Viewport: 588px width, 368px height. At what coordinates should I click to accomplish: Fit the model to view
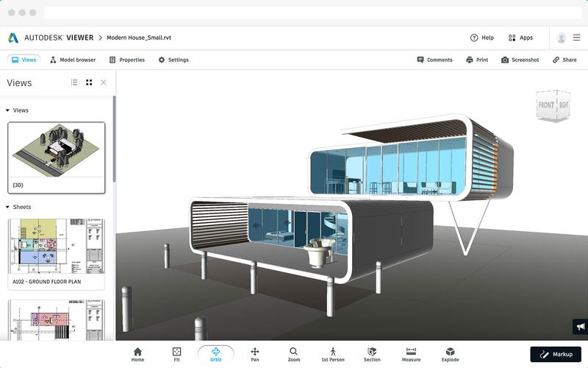pyautogui.click(x=176, y=354)
